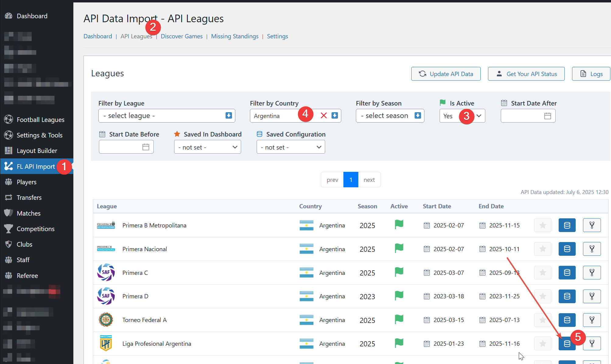611x364 pixels.
Task: Click Primera Nacional league name
Action: 145,249
